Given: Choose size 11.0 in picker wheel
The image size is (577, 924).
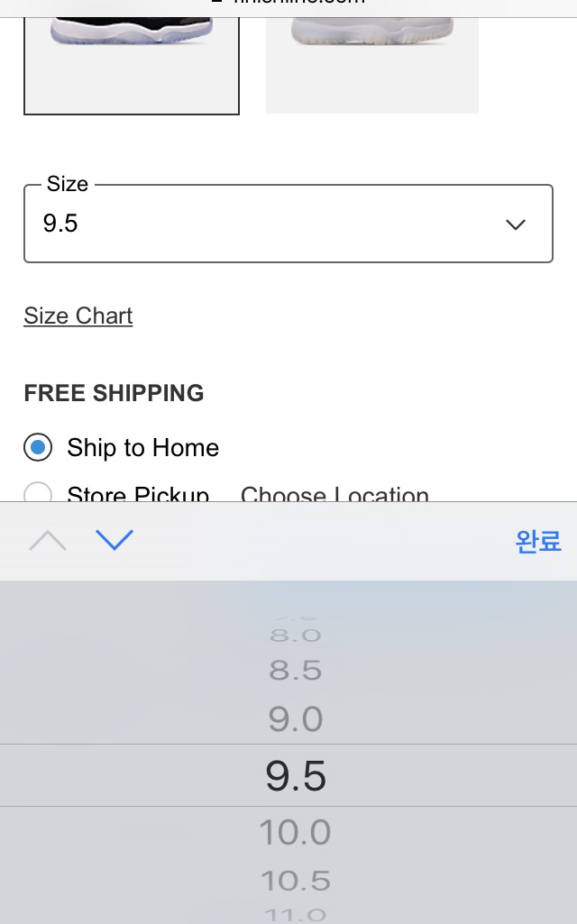Looking at the screenshot, I should [296, 915].
